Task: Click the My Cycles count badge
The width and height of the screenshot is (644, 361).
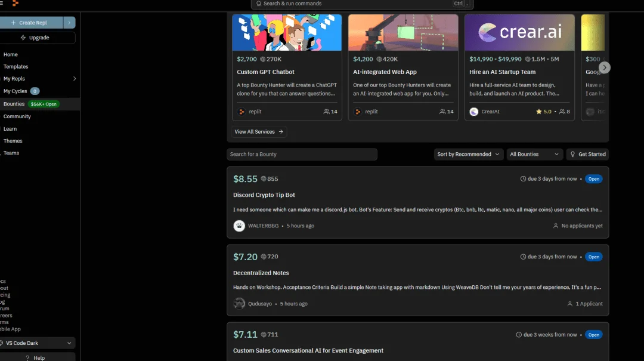Action: tap(35, 91)
